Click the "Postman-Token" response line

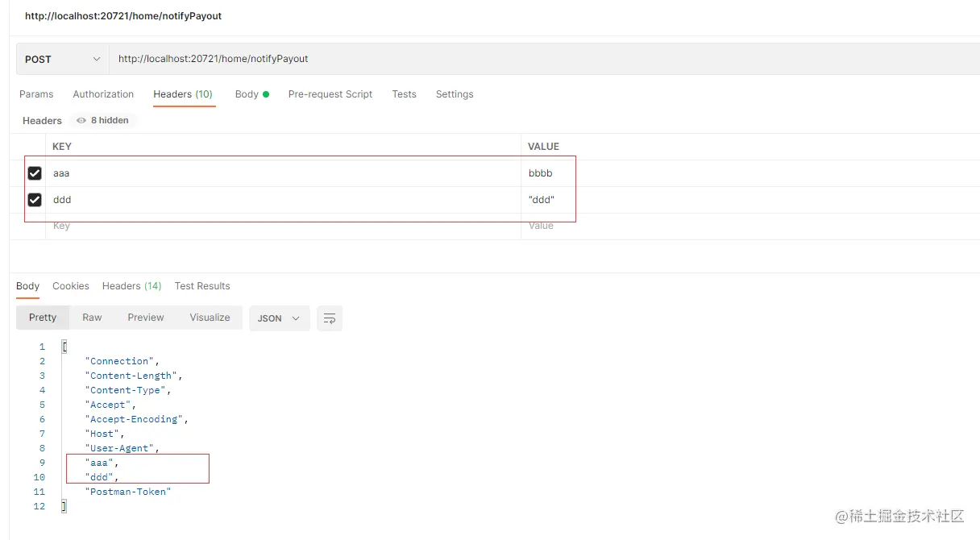129,492
